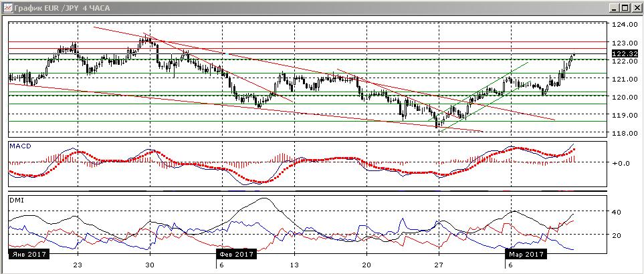
Task: Click date label 13 on time axis
Action: point(294,265)
